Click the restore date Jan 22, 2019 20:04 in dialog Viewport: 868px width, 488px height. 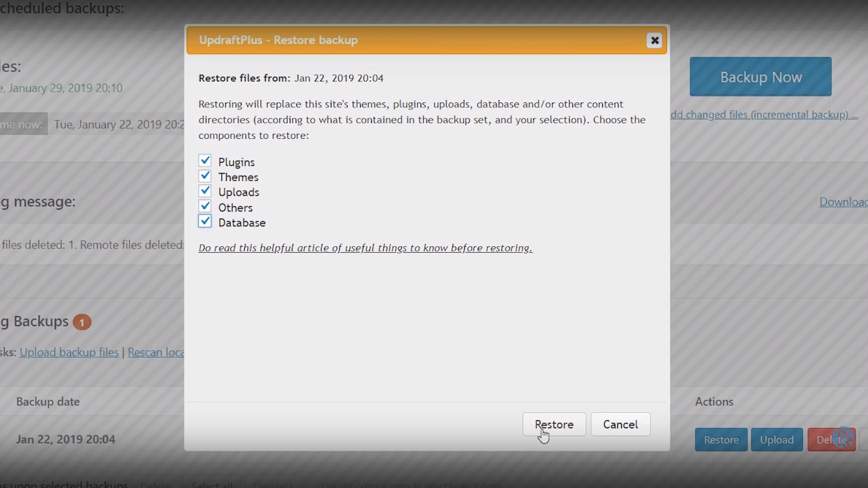click(339, 78)
